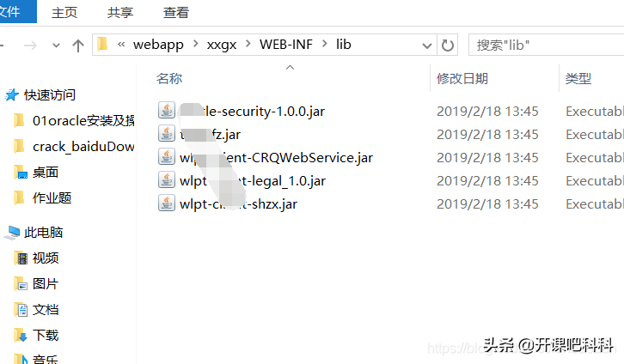The image size is (624, 364).
Task: Switch to the 共享 ribbon tab
Action: [x=120, y=12]
